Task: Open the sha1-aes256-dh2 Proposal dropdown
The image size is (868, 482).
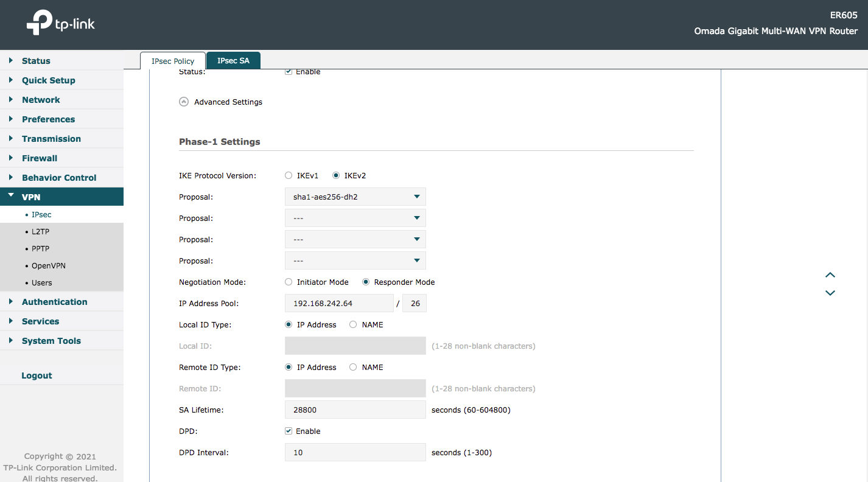Action: coord(355,197)
